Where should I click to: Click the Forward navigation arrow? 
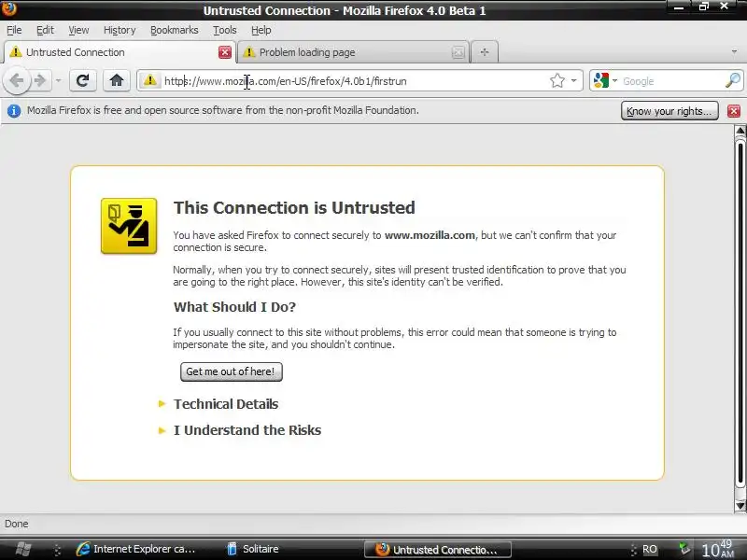(42, 80)
